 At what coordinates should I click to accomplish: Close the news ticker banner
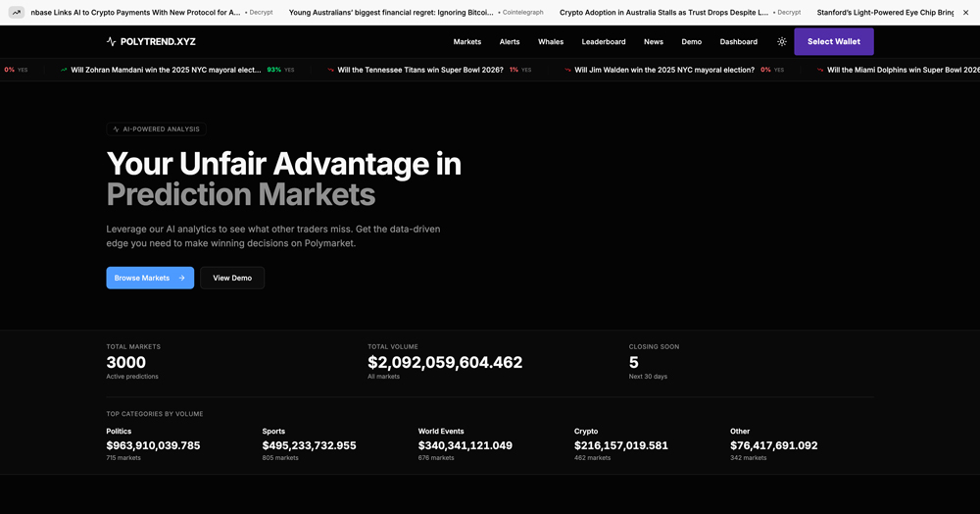(965, 13)
